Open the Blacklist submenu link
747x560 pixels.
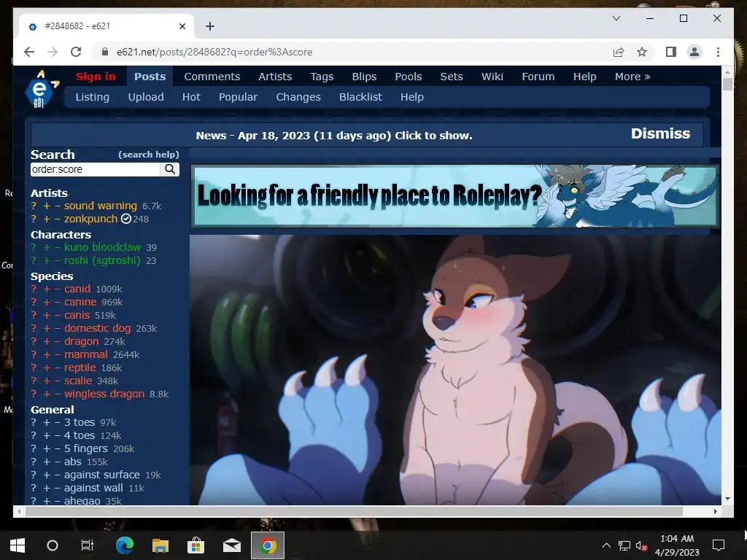360,97
